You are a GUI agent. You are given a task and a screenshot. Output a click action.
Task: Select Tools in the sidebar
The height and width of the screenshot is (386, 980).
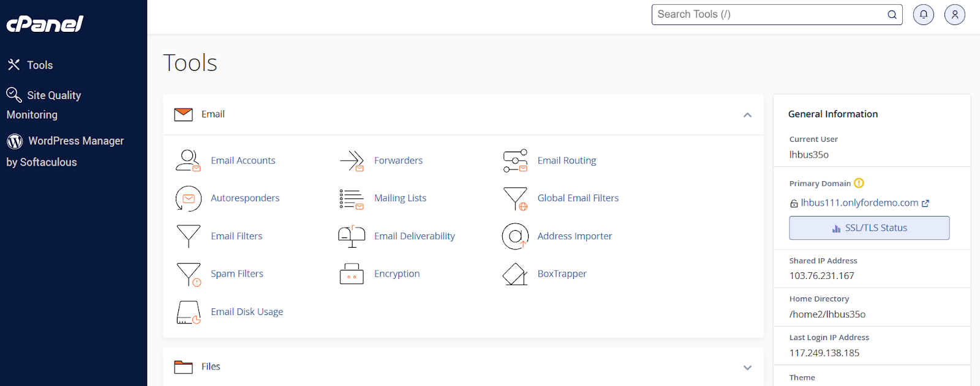[40, 65]
